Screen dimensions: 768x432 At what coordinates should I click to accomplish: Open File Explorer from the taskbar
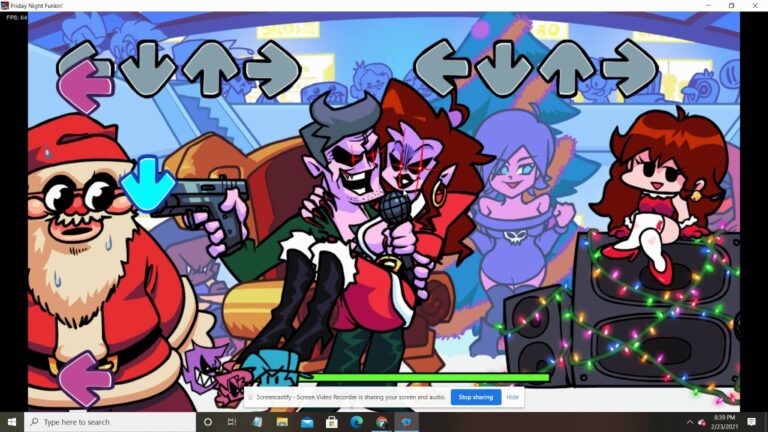(x=282, y=422)
